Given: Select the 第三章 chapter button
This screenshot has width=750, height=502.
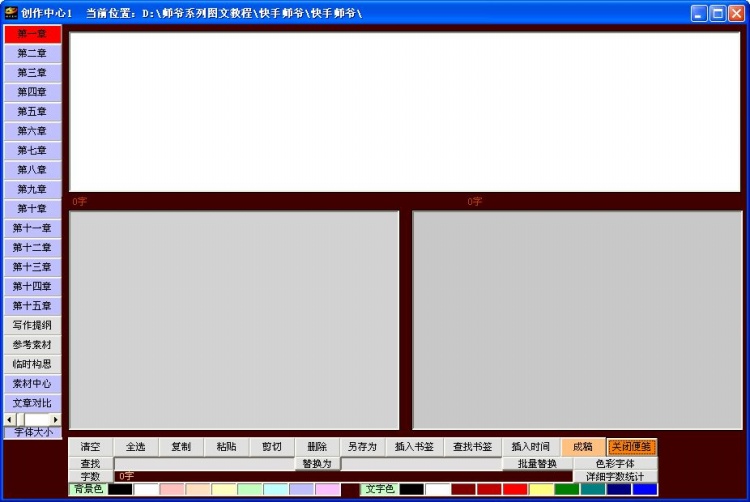Looking at the screenshot, I should (33, 73).
